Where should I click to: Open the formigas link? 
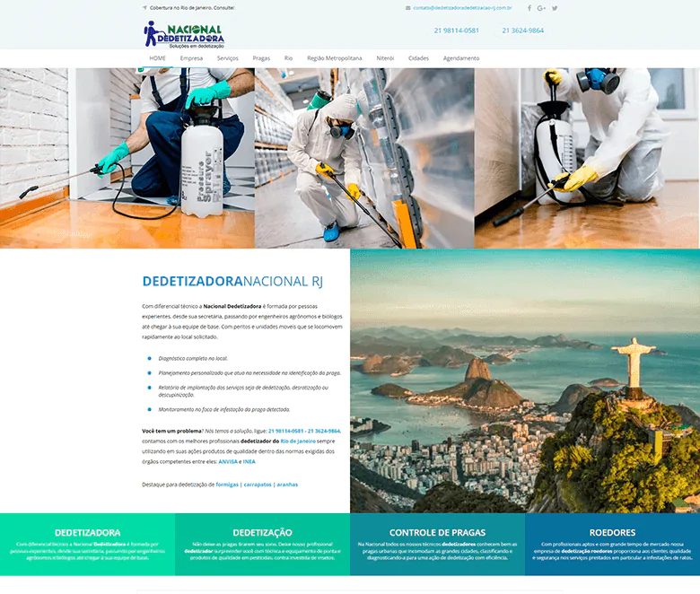[227, 485]
